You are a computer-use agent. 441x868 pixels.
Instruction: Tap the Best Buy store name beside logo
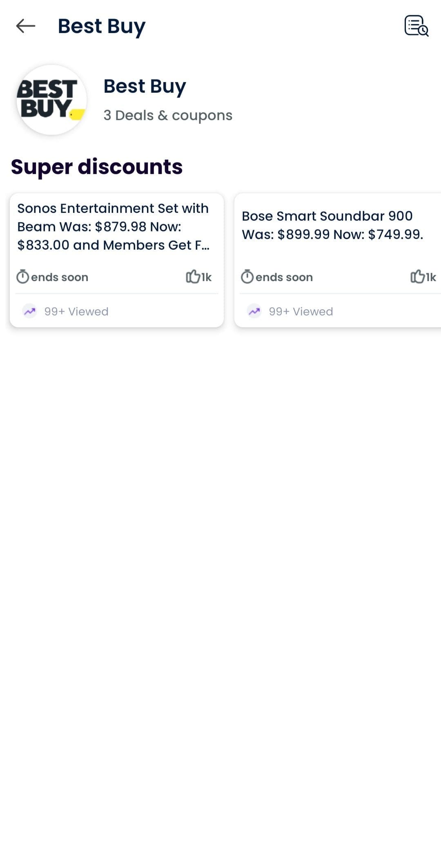(145, 86)
